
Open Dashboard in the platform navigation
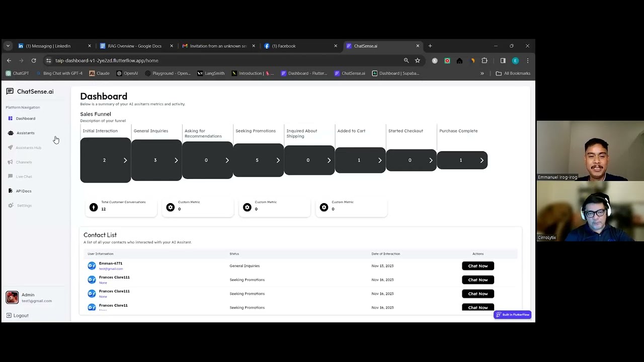pos(21,119)
